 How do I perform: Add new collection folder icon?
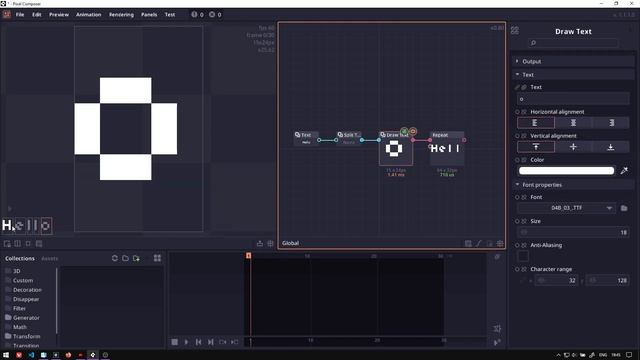click(136, 258)
